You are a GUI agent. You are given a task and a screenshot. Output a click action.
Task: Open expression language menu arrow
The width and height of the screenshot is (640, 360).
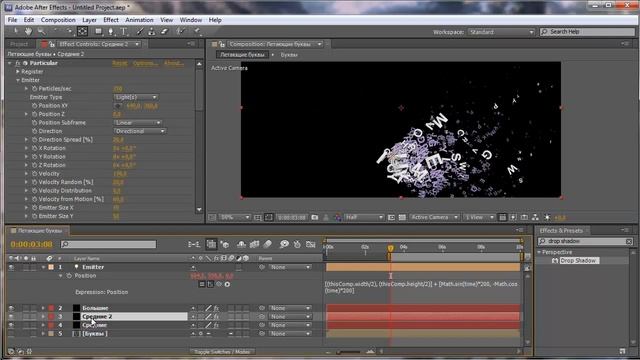click(227, 284)
